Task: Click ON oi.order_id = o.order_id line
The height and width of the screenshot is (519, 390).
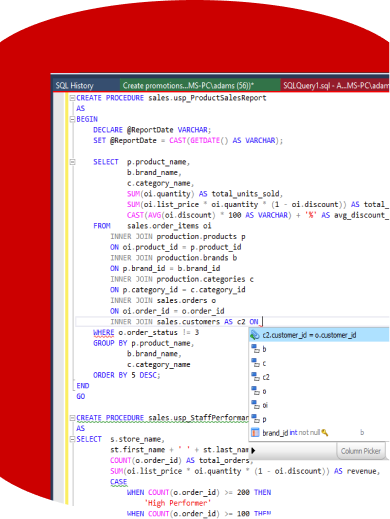Action: (x=167, y=311)
